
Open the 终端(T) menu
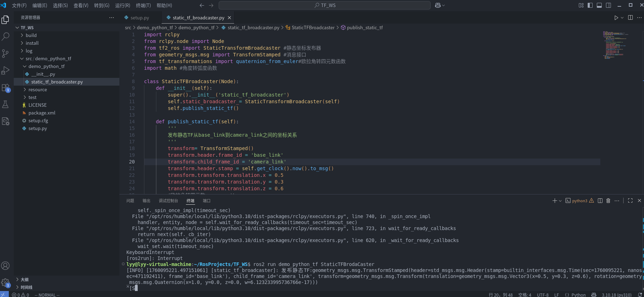coord(143,5)
